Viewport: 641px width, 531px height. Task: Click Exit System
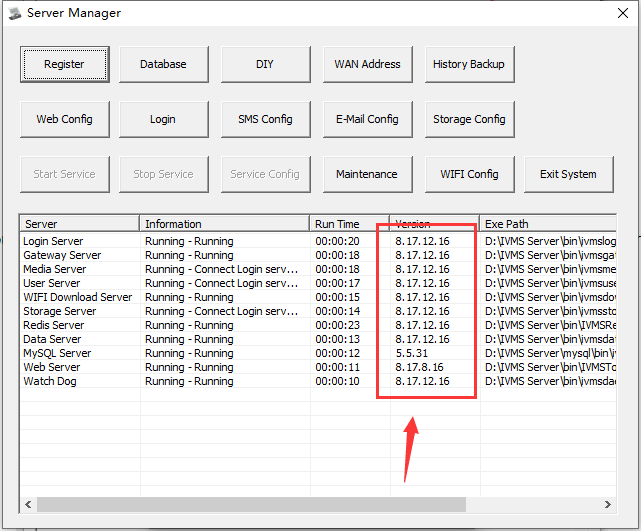pos(569,174)
